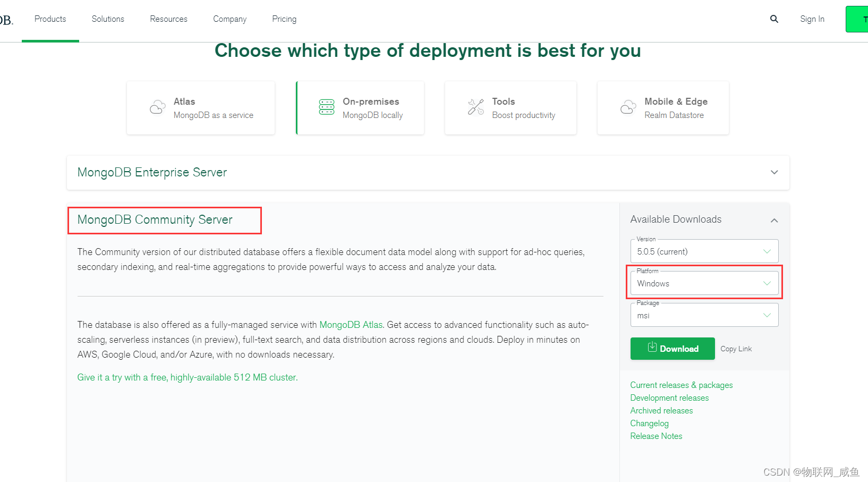The image size is (868, 482).
Task: Open the Products menu
Action: (x=50, y=19)
